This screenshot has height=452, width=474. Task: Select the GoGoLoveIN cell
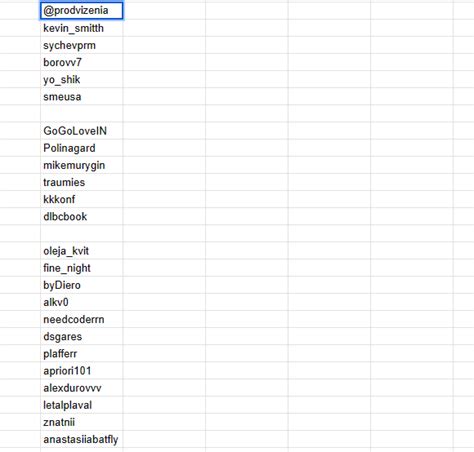point(82,131)
